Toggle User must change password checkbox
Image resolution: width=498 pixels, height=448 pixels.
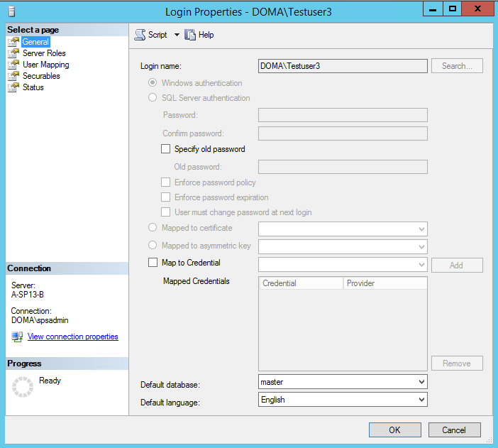point(165,212)
